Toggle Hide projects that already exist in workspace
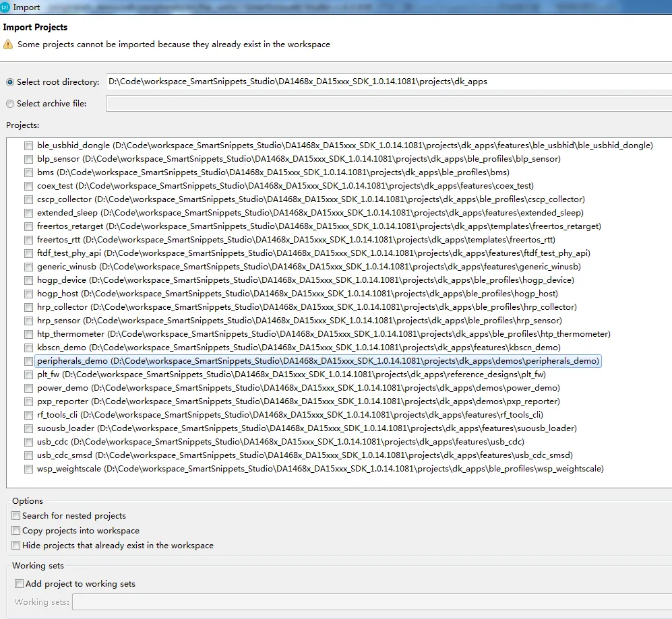Screen dimensions: 672x619 pyautogui.click(x=16, y=546)
